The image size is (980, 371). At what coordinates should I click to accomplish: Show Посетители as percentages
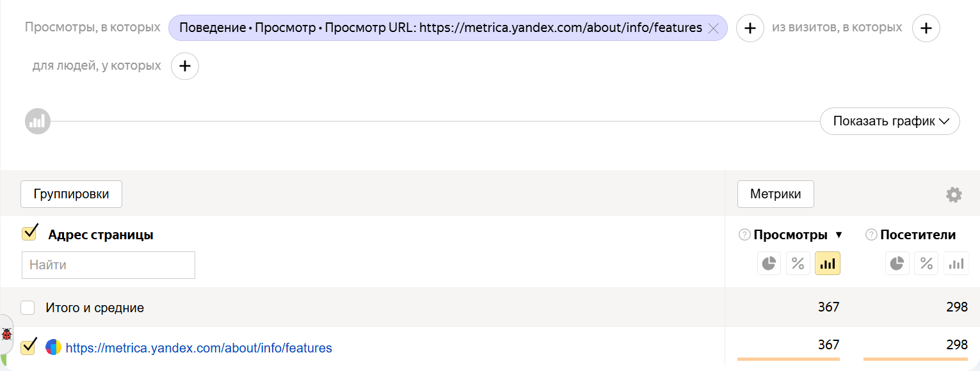point(926,264)
